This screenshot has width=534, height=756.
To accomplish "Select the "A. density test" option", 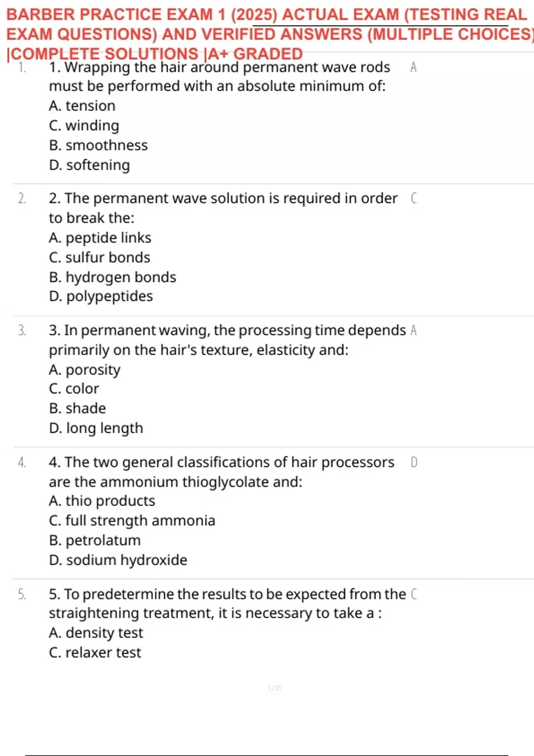I will (x=96, y=633).
